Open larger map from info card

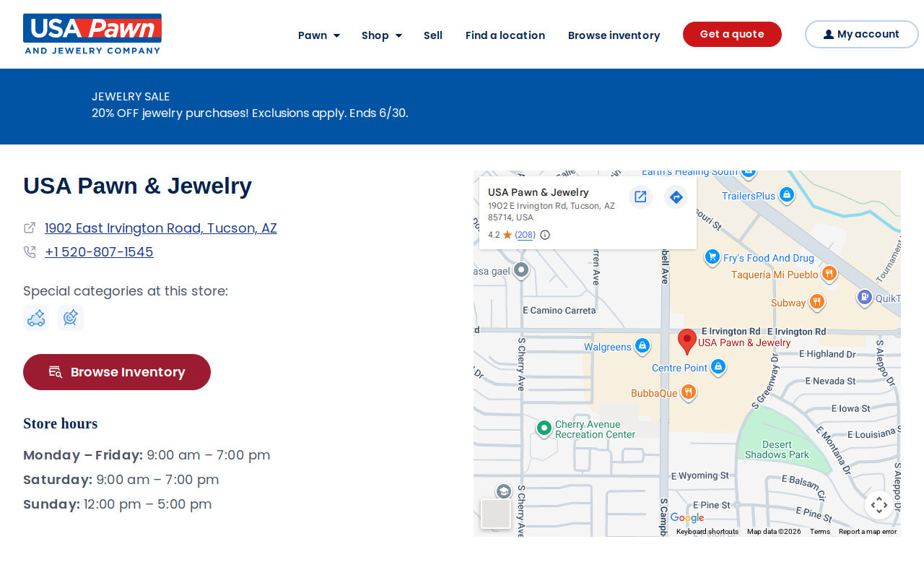coord(640,197)
